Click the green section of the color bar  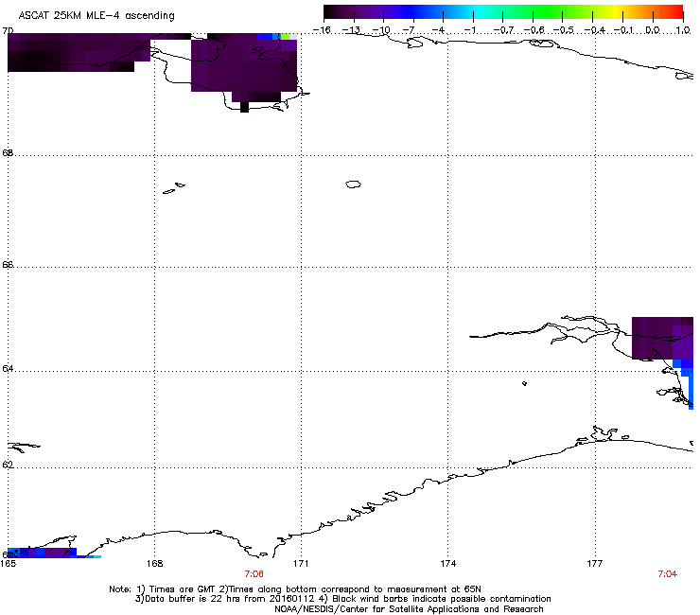[x=549, y=12]
